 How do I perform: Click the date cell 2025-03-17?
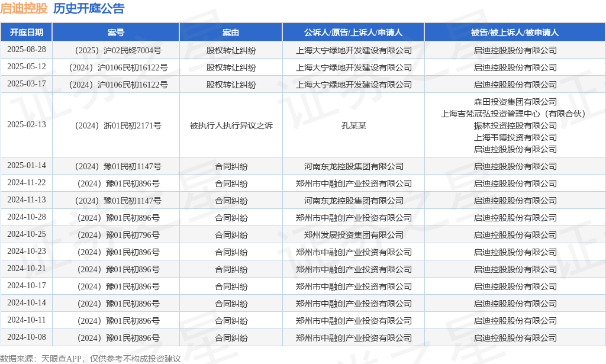(x=26, y=83)
